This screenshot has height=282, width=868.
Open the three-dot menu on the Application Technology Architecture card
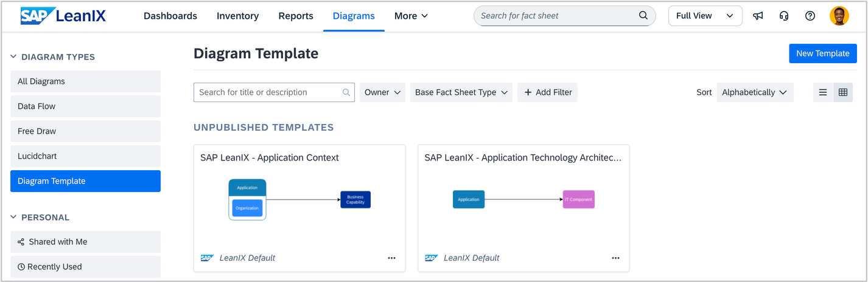616,258
